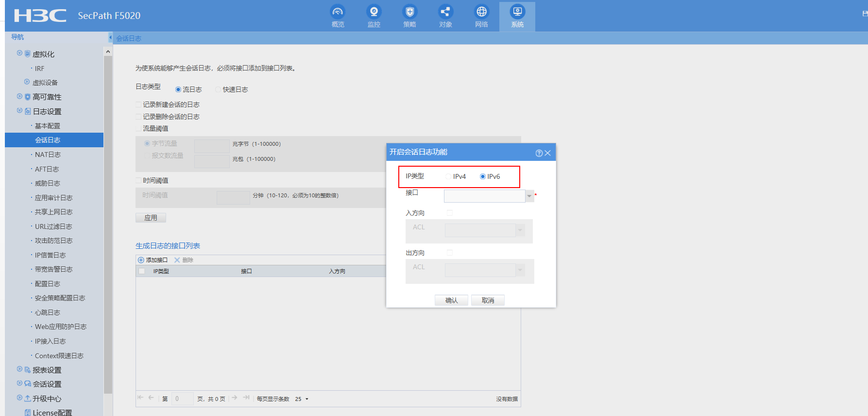Open the 网络 network globe icon
This screenshot has width=868, height=416.
[x=481, y=12]
